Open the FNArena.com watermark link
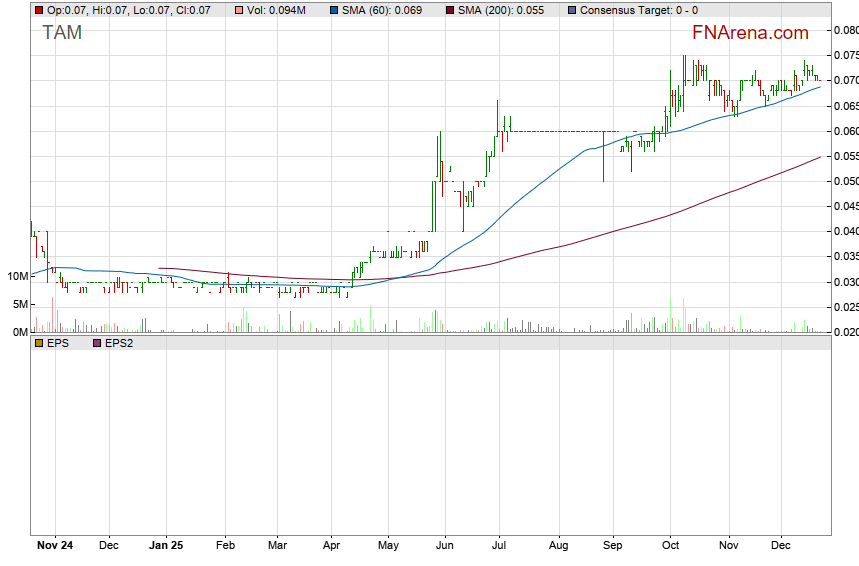Viewport: 859px width, 566px height. click(x=750, y=33)
